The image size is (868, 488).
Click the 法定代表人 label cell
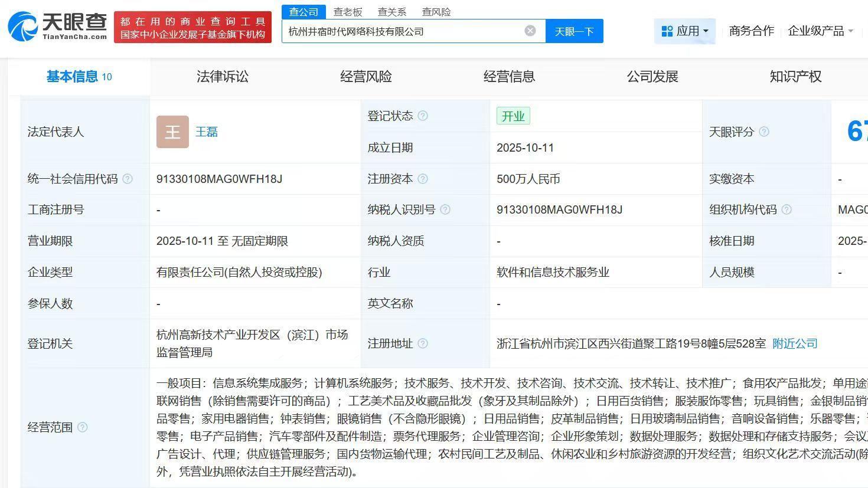(x=86, y=132)
